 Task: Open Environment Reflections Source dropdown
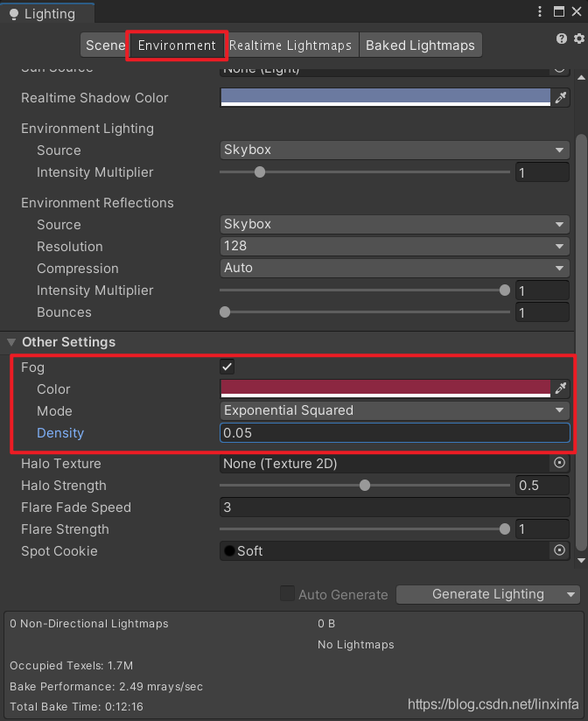coord(395,224)
